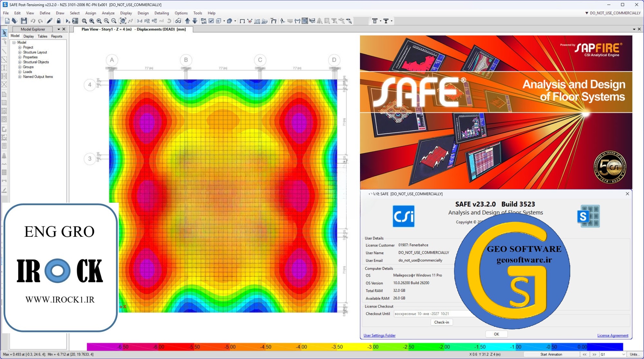Image resolution: width=644 pixels, height=359 pixels.
Task: Click the Save model icon
Action: (x=24, y=21)
